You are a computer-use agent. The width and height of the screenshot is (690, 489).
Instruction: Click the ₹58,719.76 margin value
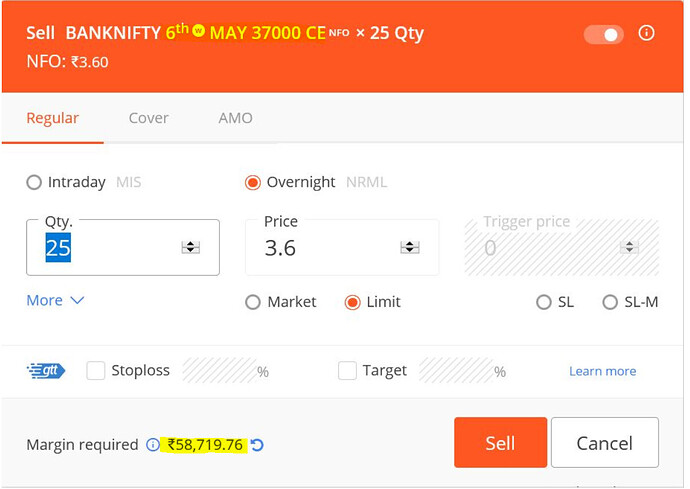[205, 445]
